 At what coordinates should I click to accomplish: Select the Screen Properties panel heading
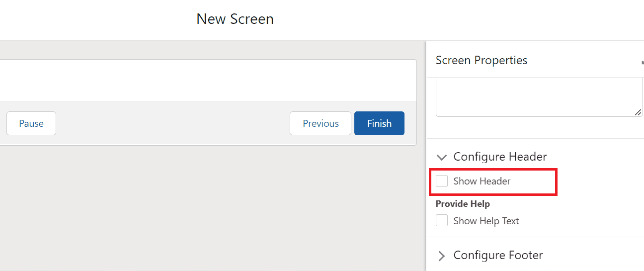481,60
